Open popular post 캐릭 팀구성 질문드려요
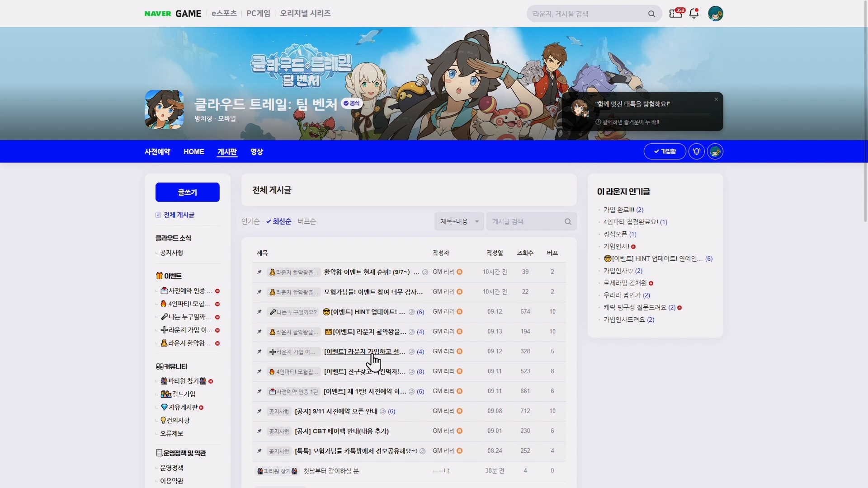This screenshot has height=488, width=868. coord(635,308)
